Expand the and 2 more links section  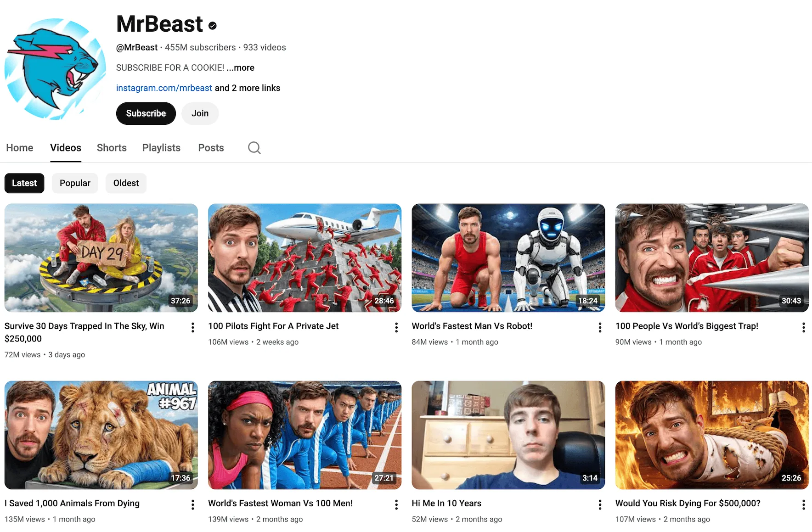pos(247,88)
